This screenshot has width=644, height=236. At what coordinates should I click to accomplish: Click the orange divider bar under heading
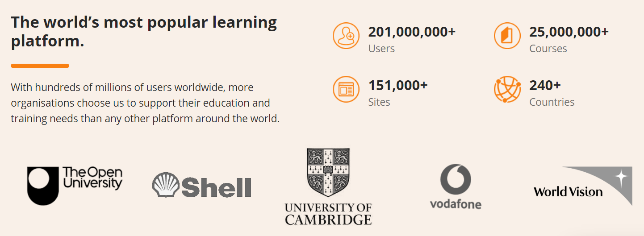point(40,66)
